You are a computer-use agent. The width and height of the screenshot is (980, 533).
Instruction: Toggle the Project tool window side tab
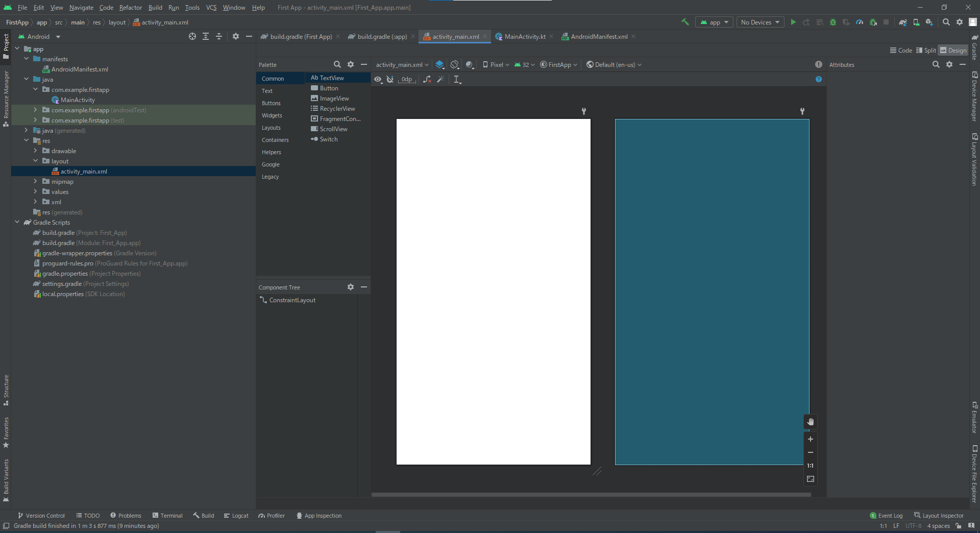(x=6, y=46)
